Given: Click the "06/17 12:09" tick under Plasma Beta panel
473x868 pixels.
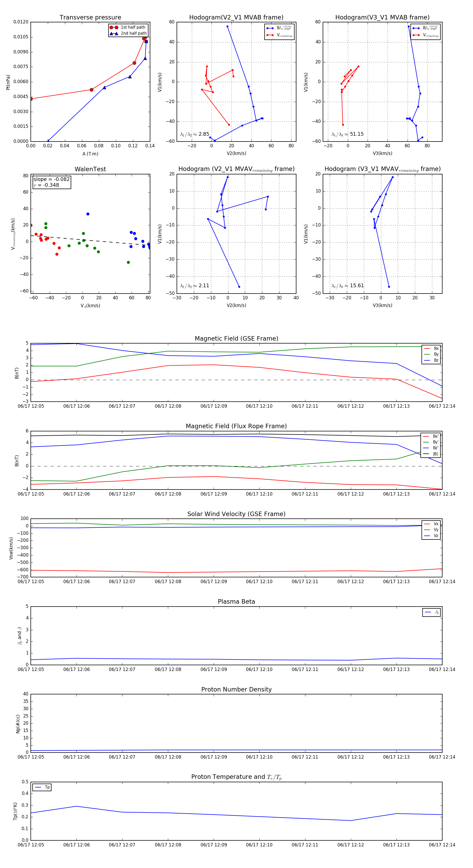Looking at the screenshot, I should pos(214,669).
